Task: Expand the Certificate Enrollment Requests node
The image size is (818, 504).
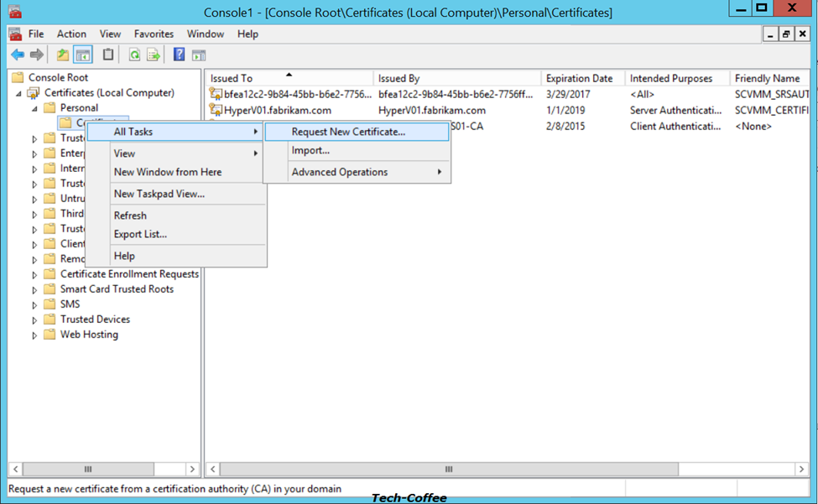Action: click(x=34, y=275)
